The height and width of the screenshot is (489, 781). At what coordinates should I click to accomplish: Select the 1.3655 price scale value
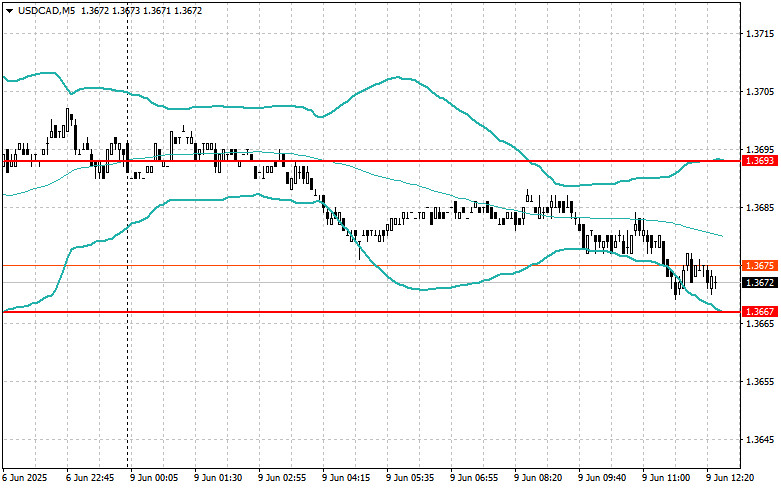760,381
